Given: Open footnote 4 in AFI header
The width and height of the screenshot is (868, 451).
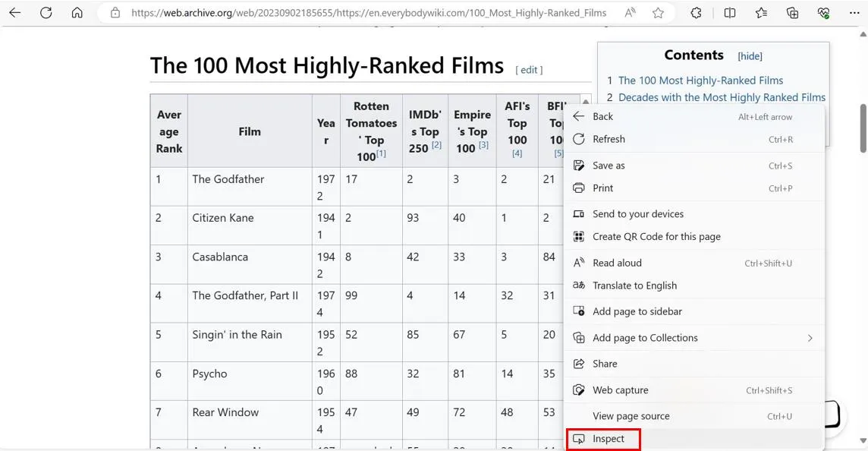Looking at the screenshot, I should pyautogui.click(x=517, y=153).
